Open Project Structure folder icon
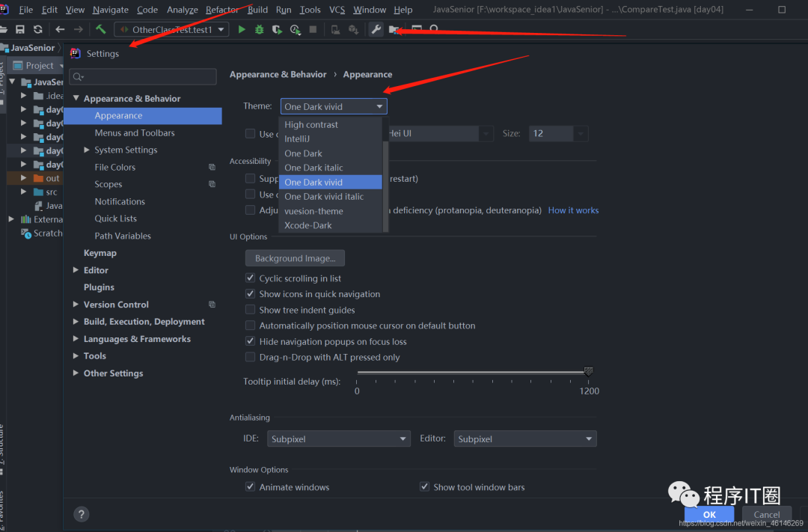808x532 pixels. tap(394, 29)
